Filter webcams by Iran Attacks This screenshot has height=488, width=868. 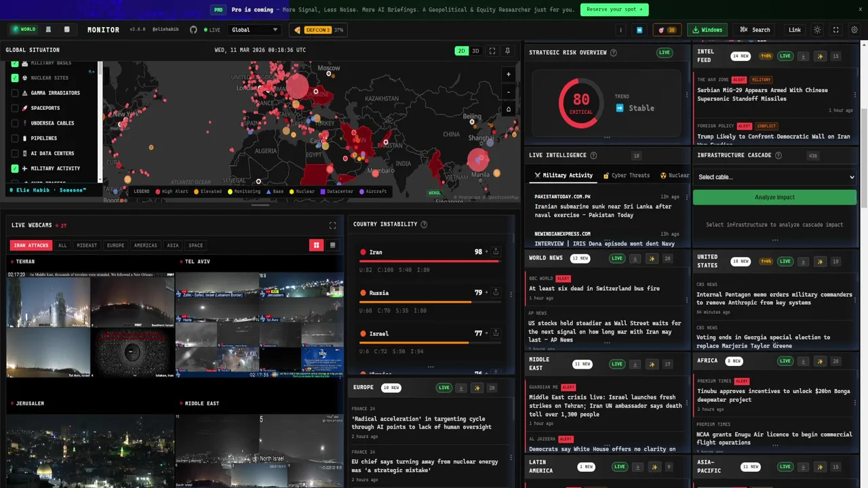(x=31, y=245)
